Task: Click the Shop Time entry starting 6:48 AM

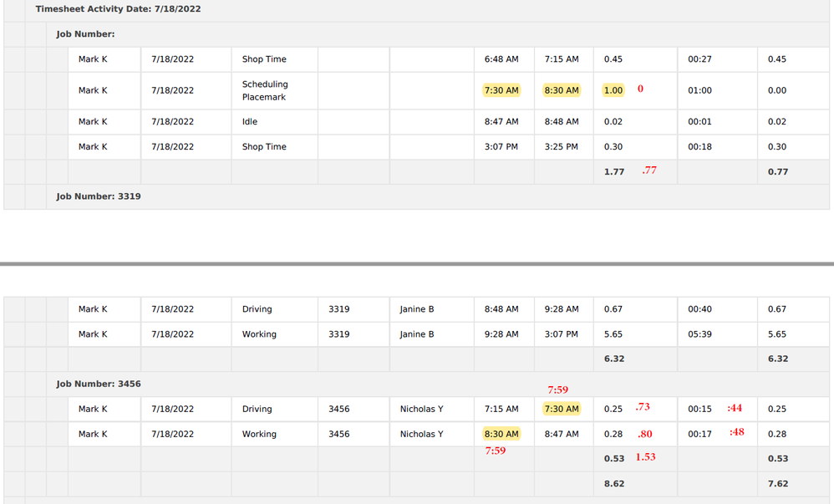Action: pos(263,59)
